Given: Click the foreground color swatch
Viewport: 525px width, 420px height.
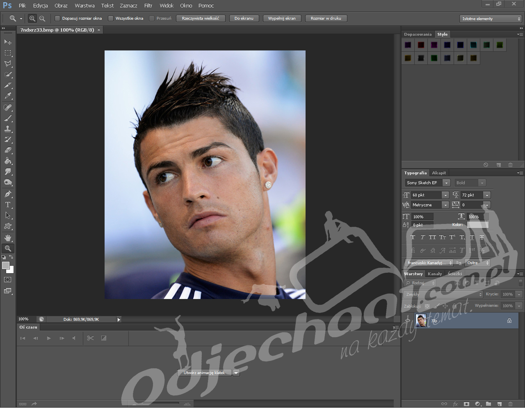Looking at the screenshot, I should (x=6, y=265).
